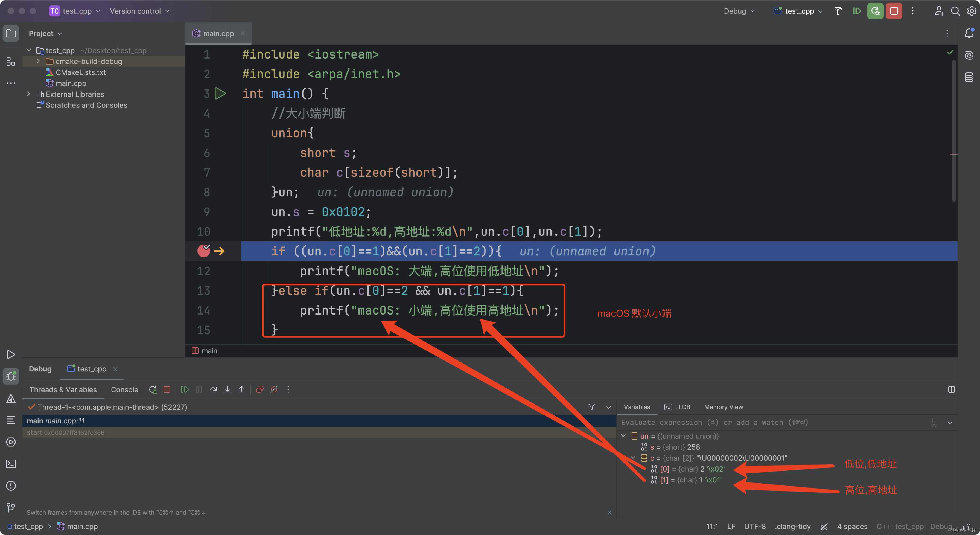
Task: Expand External Libraries node
Action: (x=28, y=94)
